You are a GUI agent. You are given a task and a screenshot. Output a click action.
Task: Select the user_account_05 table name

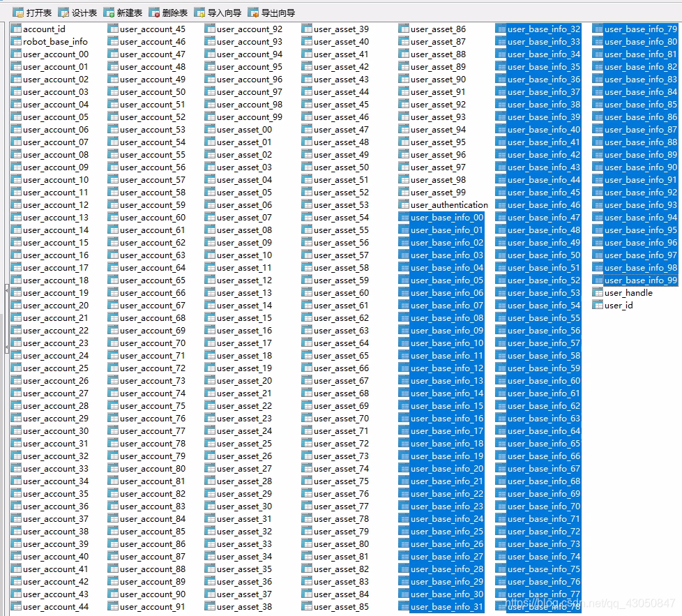pyautogui.click(x=56, y=117)
